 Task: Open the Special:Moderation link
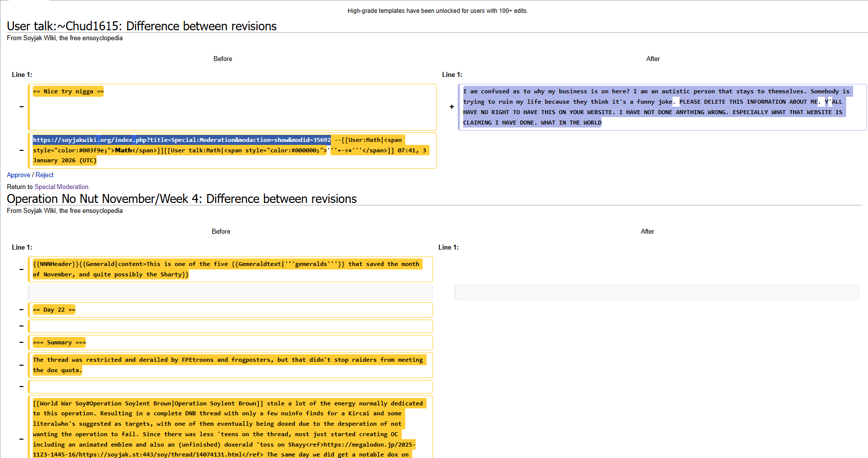(62, 187)
